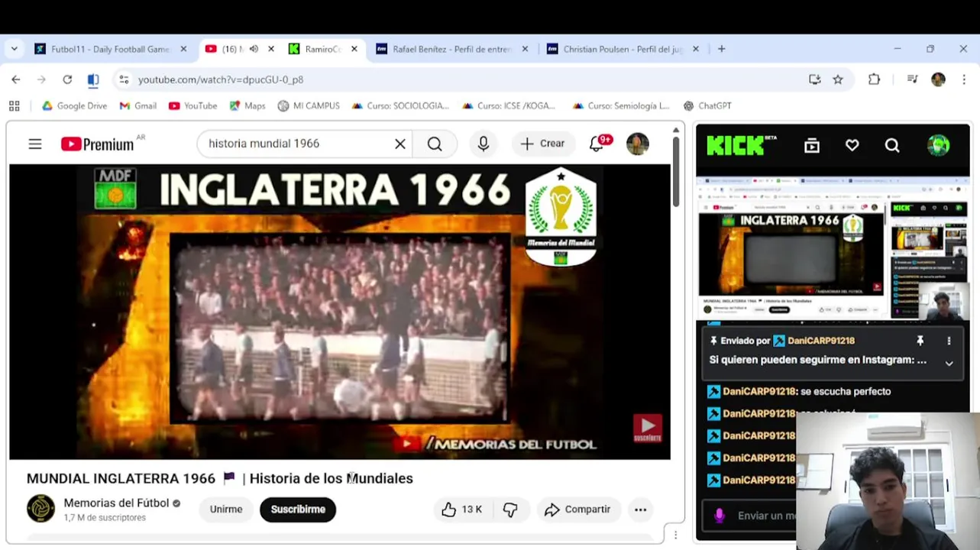The height and width of the screenshot is (550, 980).
Task: Click the YouTube magnifier search button
Action: point(435,144)
